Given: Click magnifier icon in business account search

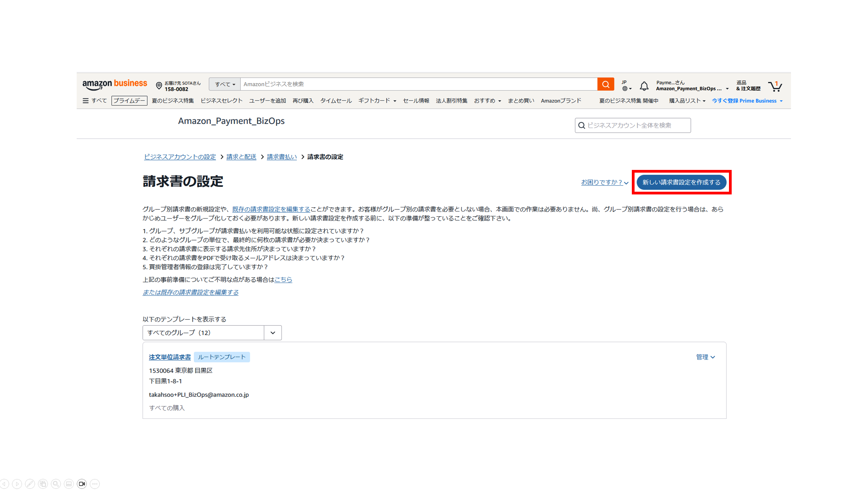Looking at the screenshot, I should (x=582, y=126).
